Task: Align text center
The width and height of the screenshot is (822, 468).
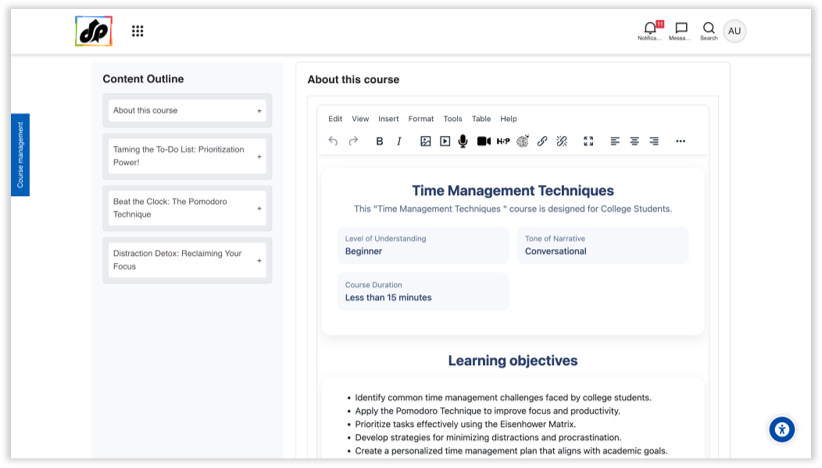Action: click(634, 141)
